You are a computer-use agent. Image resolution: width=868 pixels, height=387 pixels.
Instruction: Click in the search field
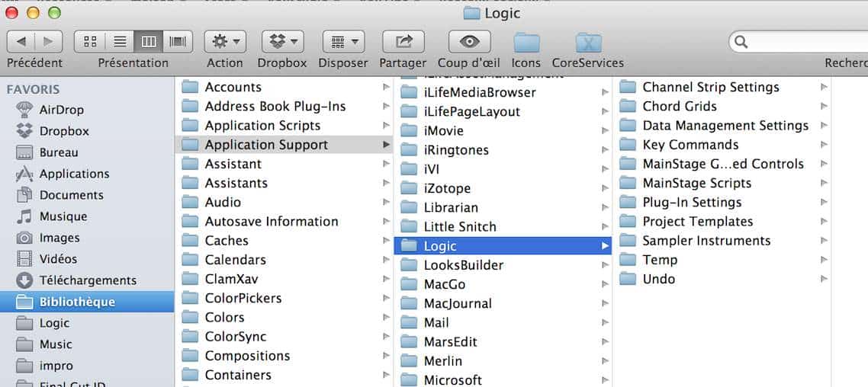coord(802,42)
